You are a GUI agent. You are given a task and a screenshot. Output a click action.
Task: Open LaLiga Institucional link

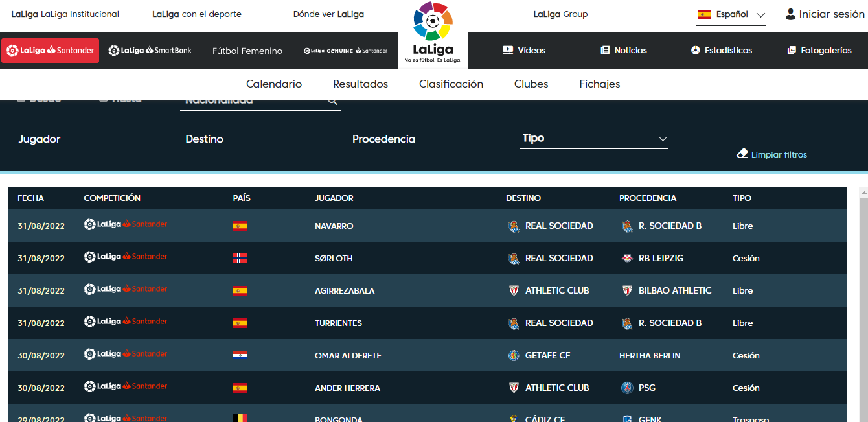(65, 14)
